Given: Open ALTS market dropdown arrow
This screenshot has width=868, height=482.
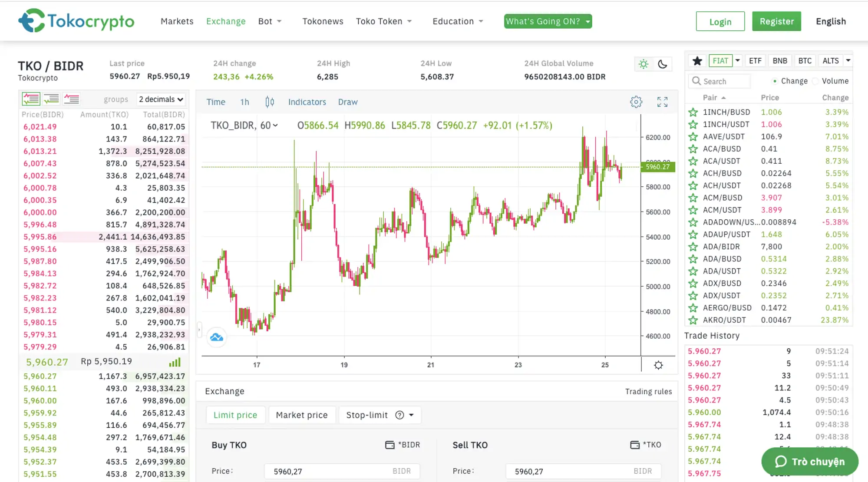Looking at the screenshot, I should pyautogui.click(x=848, y=60).
